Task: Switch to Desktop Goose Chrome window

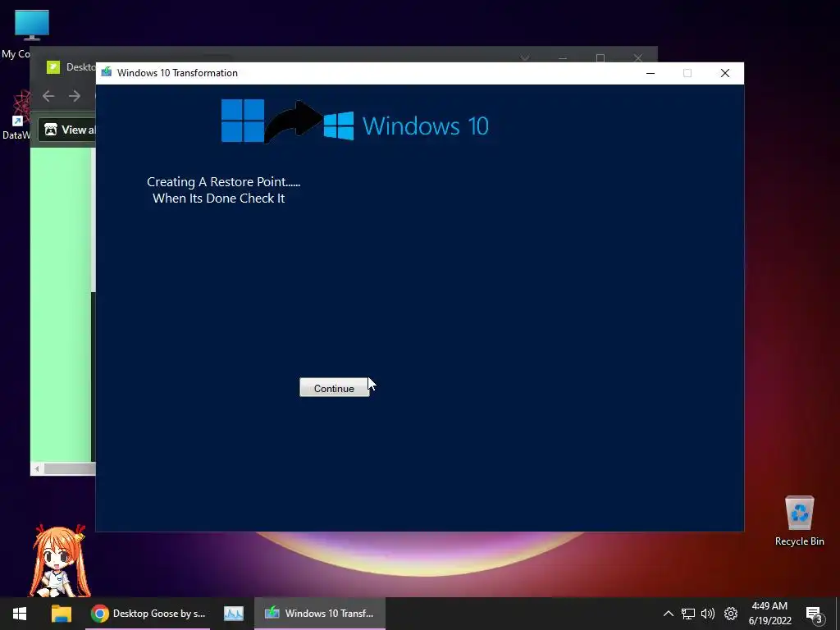Action: point(148,614)
